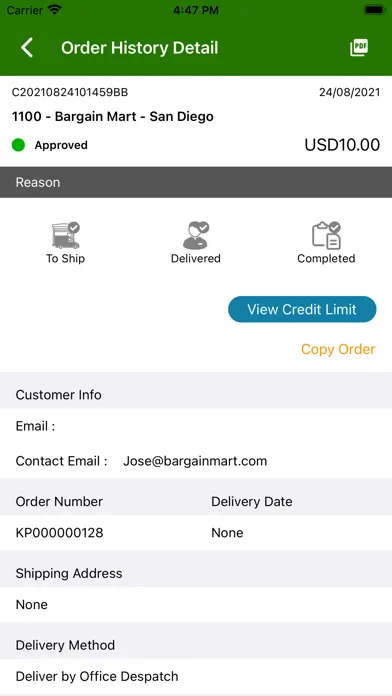
Task: Tap Deliver by Office Despatch
Action: click(97, 676)
